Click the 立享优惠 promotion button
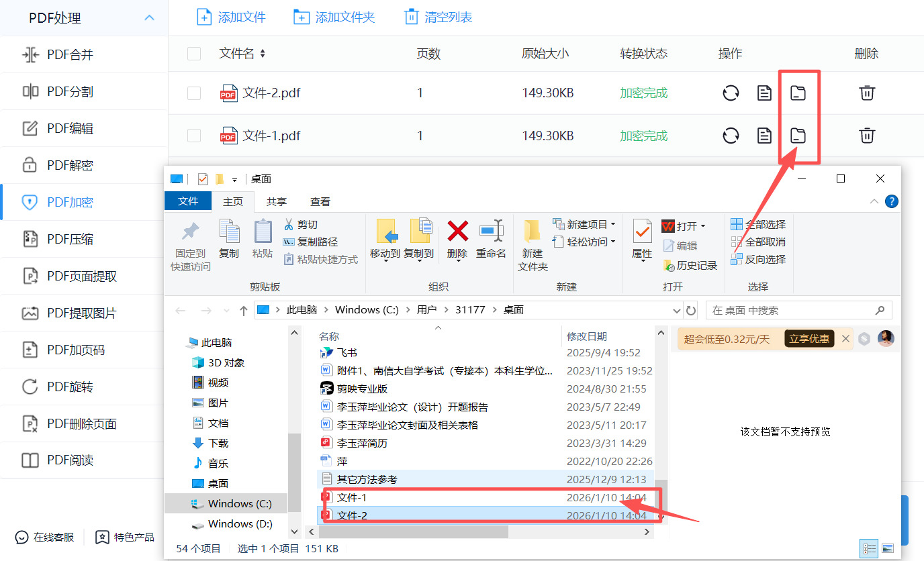Screen dimensions: 924x561 (x=808, y=339)
